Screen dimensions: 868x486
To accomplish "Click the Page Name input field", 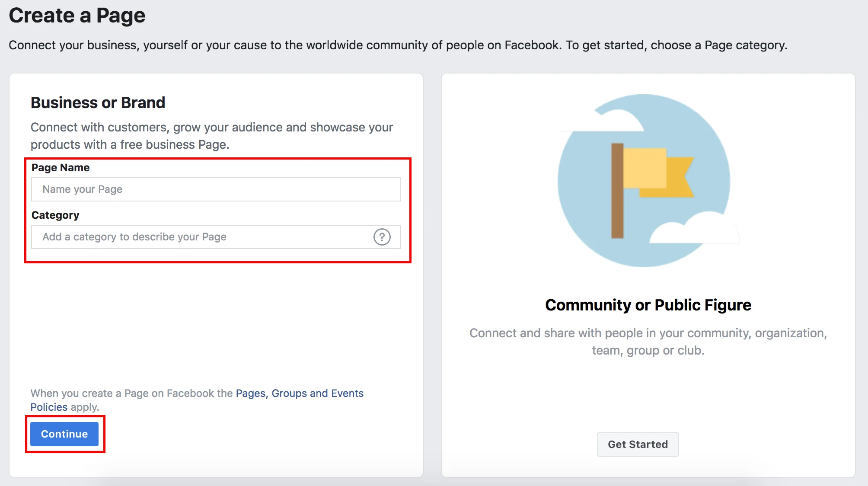I will (x=216, y=189).
